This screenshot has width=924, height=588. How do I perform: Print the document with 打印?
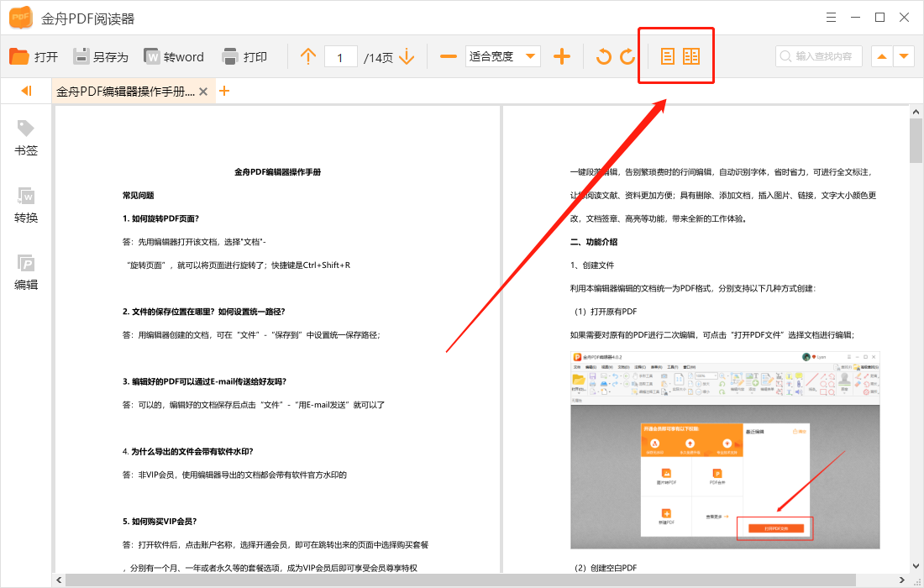coord(244,56)
